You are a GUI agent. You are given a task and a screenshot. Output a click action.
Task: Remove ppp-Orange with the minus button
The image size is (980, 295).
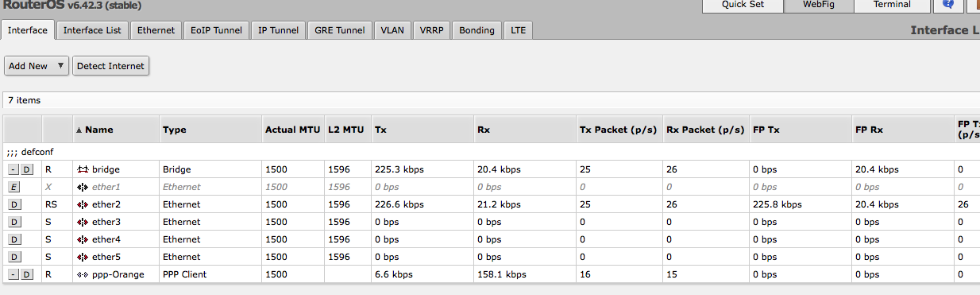click(14, 274)
